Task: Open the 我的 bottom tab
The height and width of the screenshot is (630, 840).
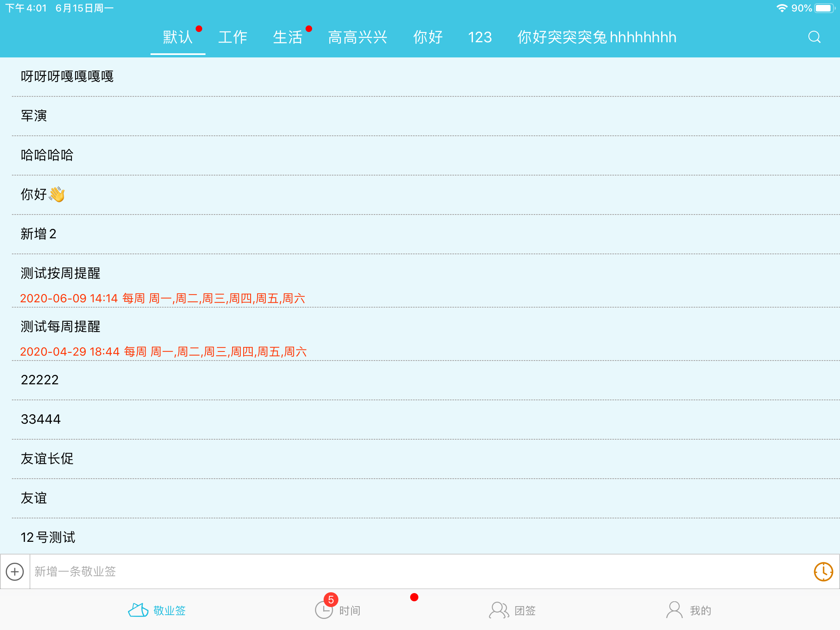Action: (x=689, y=610)
